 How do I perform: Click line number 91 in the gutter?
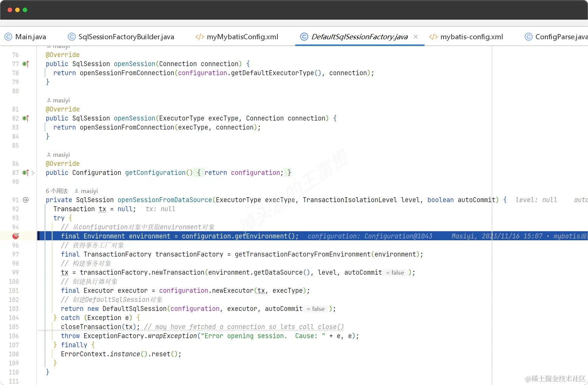[x=15, y=200]
